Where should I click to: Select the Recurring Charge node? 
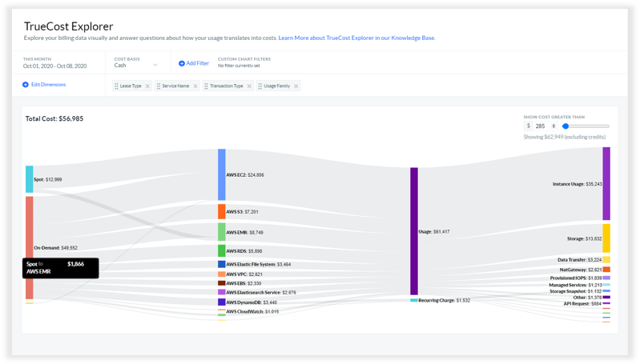pyautogui.click(x=414, y=300)
